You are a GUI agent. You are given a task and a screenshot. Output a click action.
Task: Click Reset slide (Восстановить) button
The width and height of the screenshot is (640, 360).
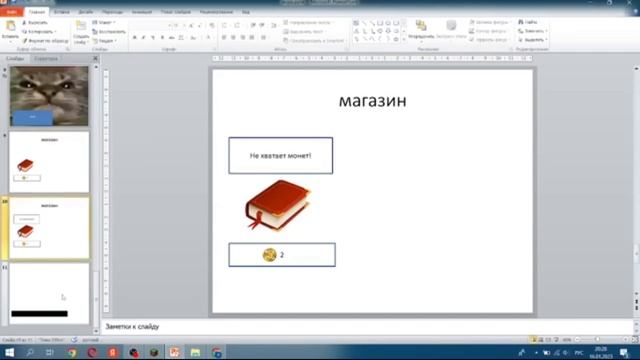pyautogui.click(x=109, y=31)
